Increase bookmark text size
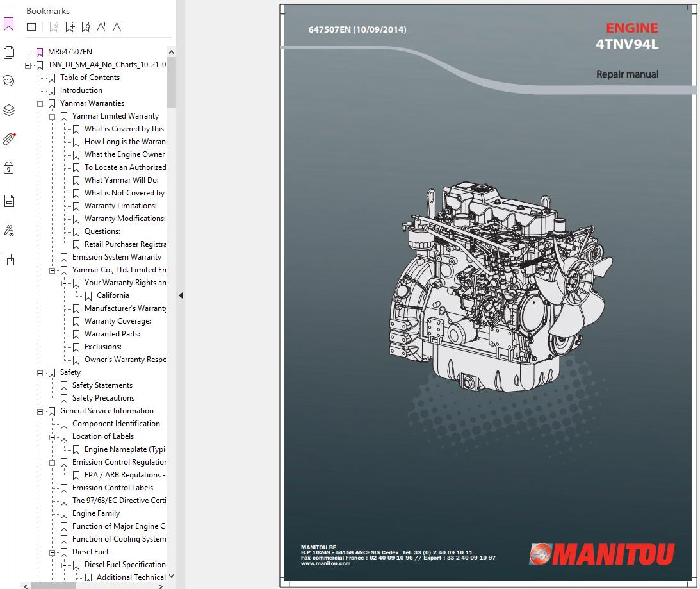The width and height of the screenshot is (700, 589). pyautogui.click(x=101, y=28)
